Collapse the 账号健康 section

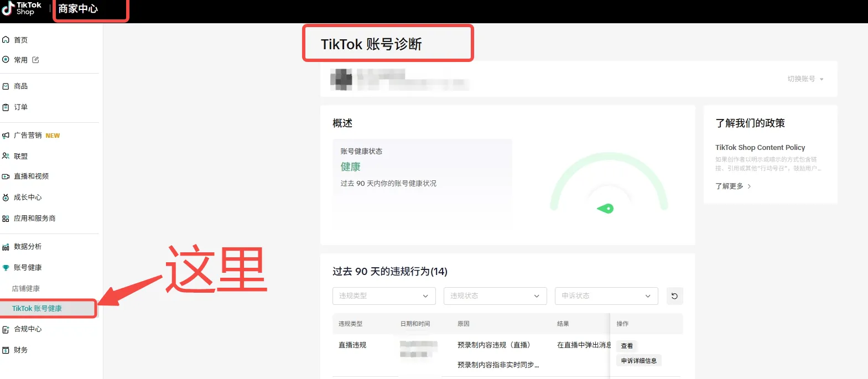28,268
